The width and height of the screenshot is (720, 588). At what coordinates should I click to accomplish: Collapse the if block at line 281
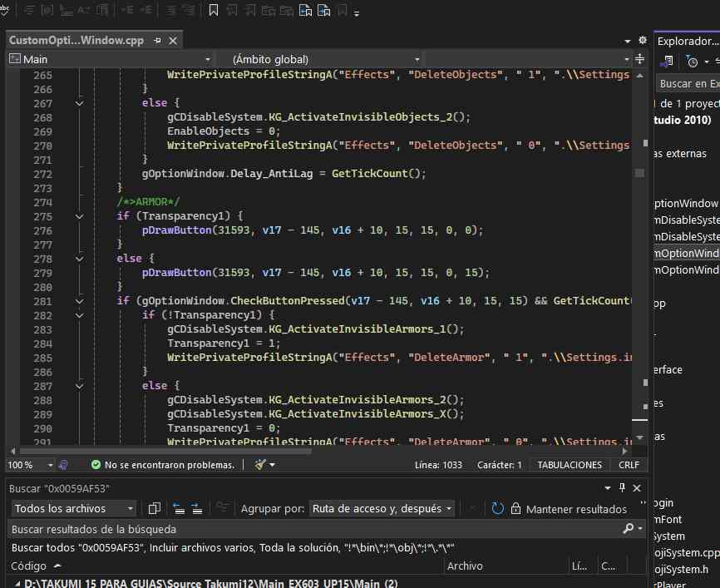[x=80, y=301]
